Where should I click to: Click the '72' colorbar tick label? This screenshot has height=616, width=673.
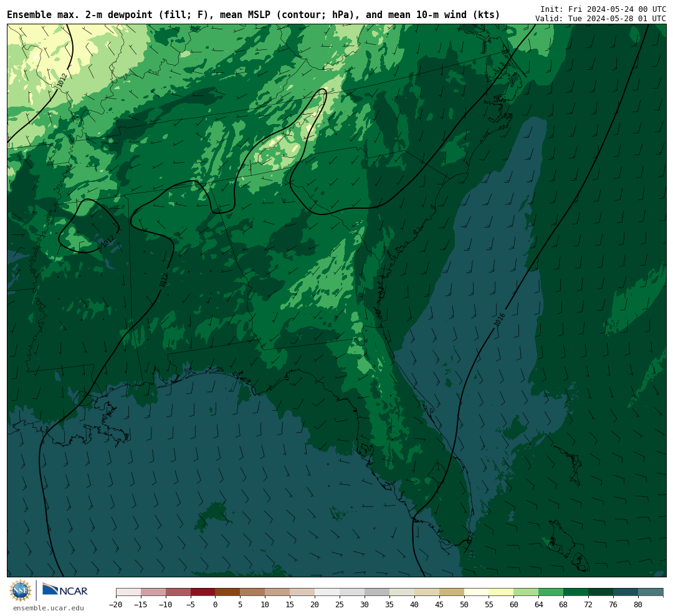pos(589,605)
